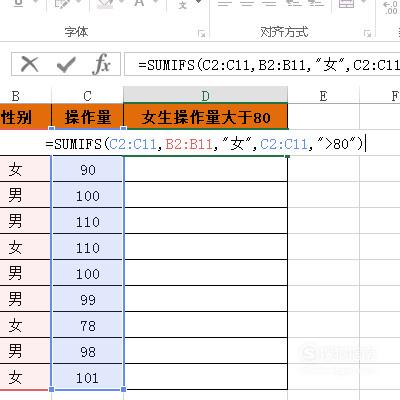Open the 对齐方式 group dialog launcher
The height and width of the screenshot is (400, 400).
[x=367, y=33]
